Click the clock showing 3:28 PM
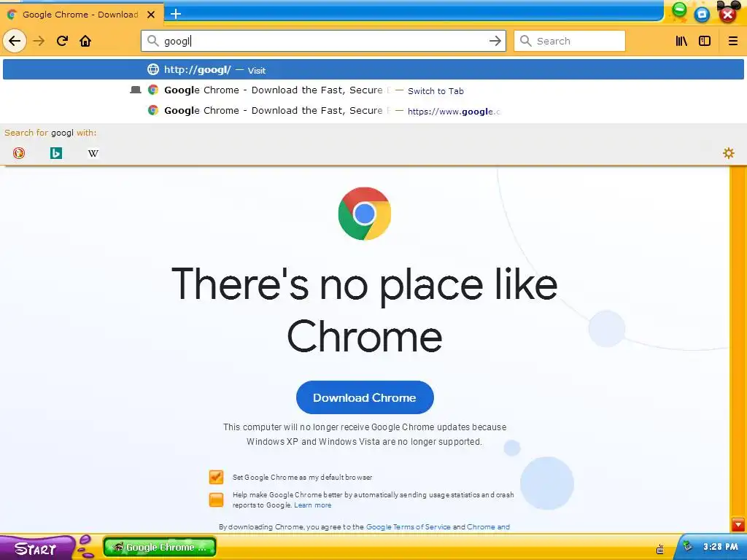Image resolution: width=747 pixels, height=560 pixels. [720, 547]
